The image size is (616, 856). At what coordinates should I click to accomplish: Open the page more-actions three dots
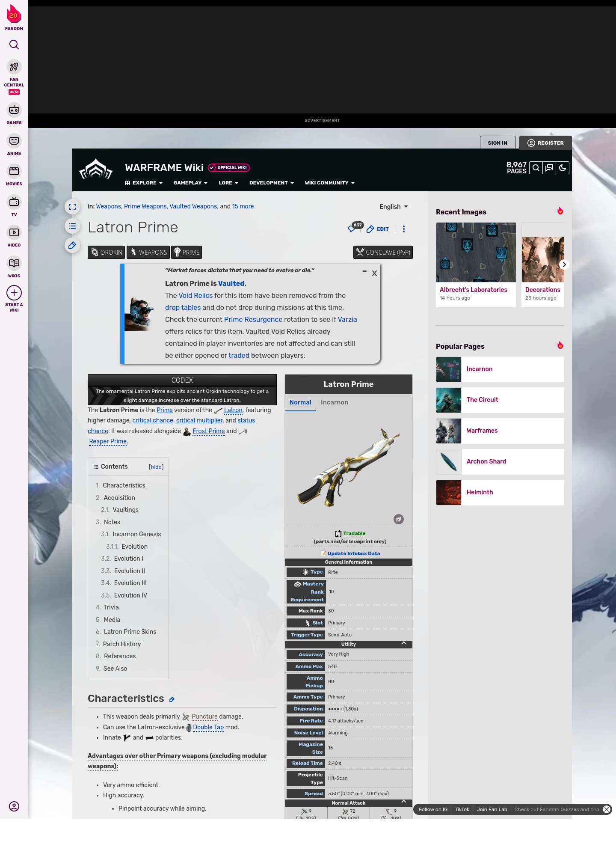click(x=404, y=229)
